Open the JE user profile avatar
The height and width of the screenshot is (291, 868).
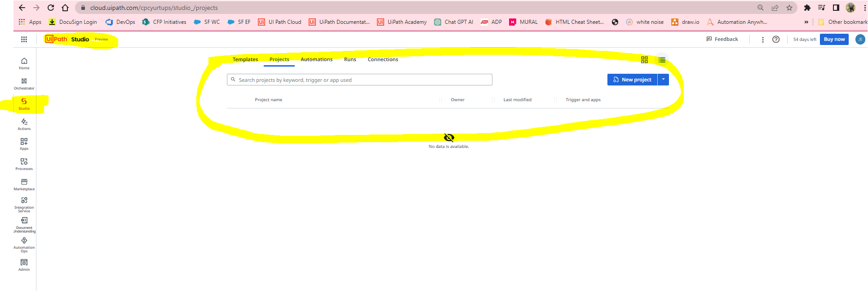click(860, 39)
